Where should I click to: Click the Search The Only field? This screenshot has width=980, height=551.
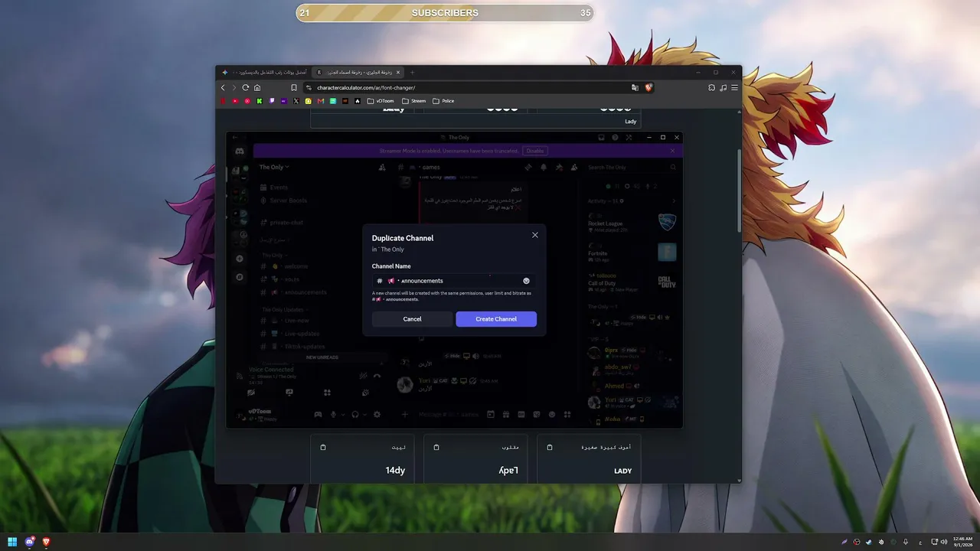point(632,167)
